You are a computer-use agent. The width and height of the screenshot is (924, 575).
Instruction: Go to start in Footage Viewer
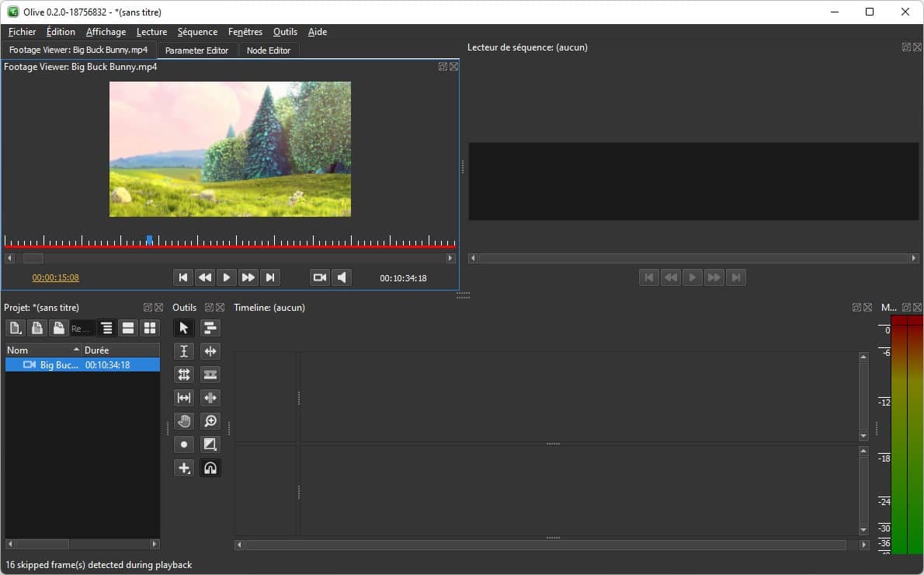point(183,277)
